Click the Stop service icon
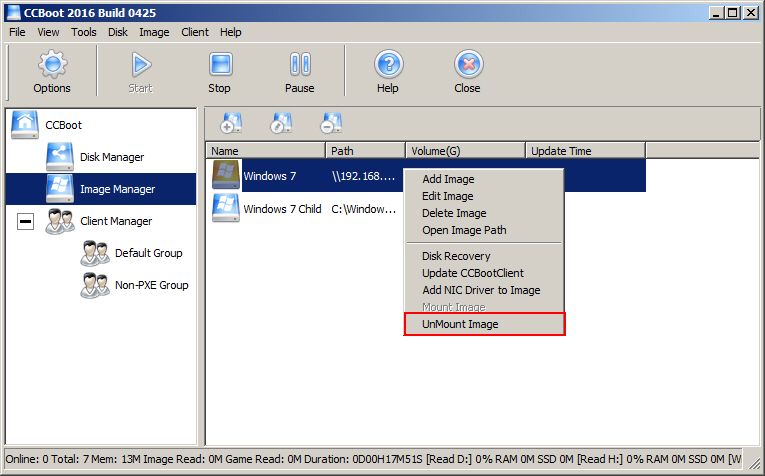 (x=221, y=64)
